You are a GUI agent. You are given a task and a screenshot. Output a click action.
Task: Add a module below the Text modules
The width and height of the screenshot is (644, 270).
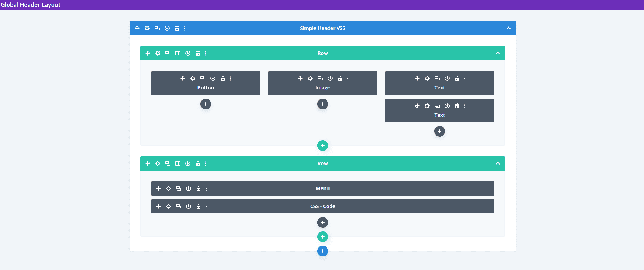440,131
